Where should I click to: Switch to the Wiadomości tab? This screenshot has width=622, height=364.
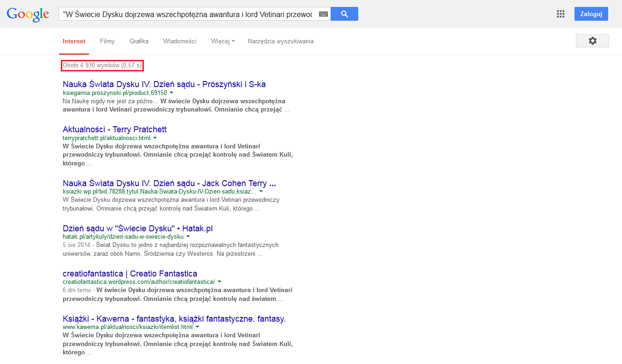coord(180,41)
